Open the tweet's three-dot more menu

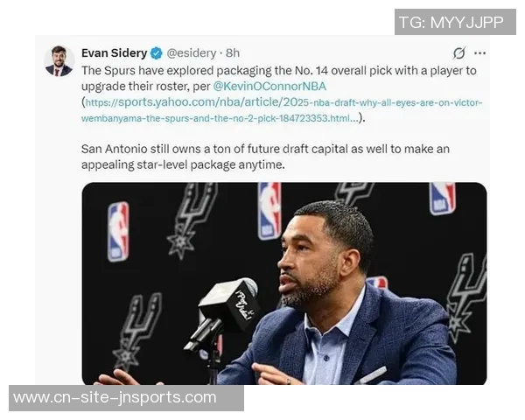479,53
